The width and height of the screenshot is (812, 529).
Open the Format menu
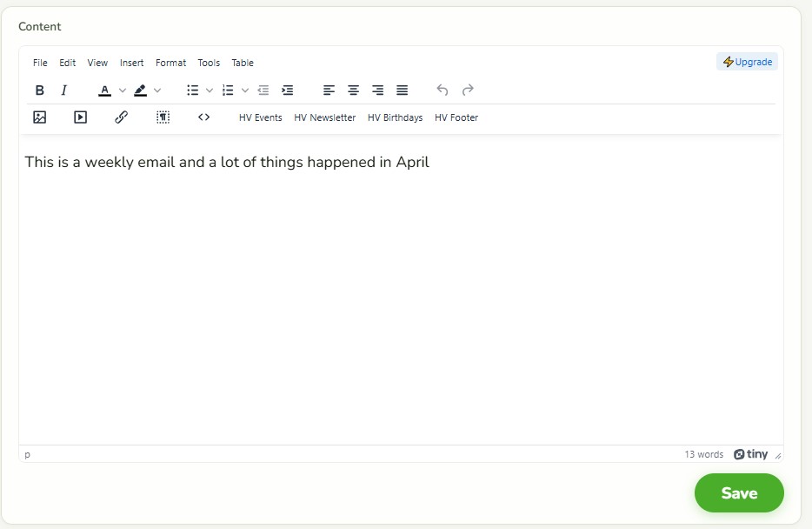pos(171,63)
